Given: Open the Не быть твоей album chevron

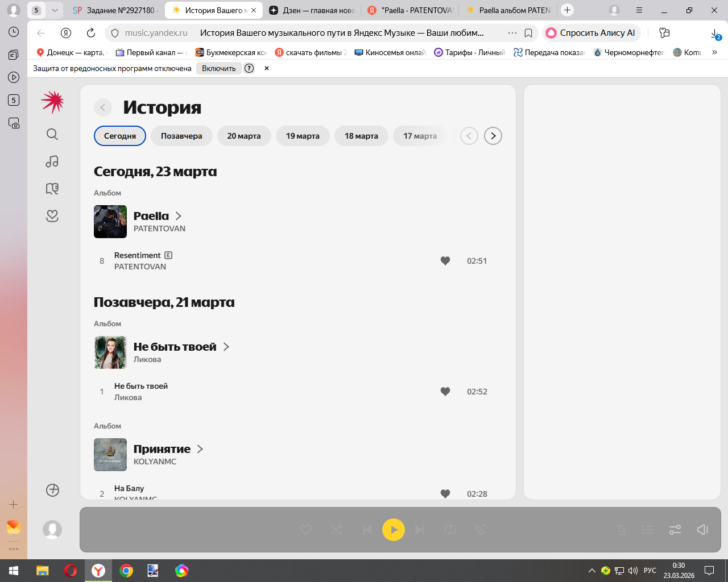Looking at the screenshot, I should pyautogui.click(x=226, y=347).
